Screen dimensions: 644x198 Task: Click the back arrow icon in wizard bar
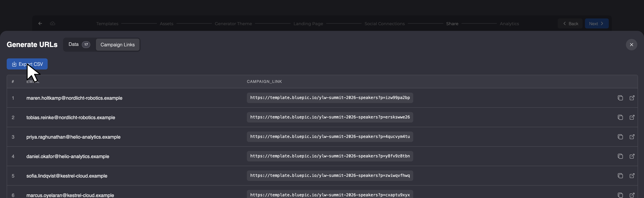(x=40, y=23)
